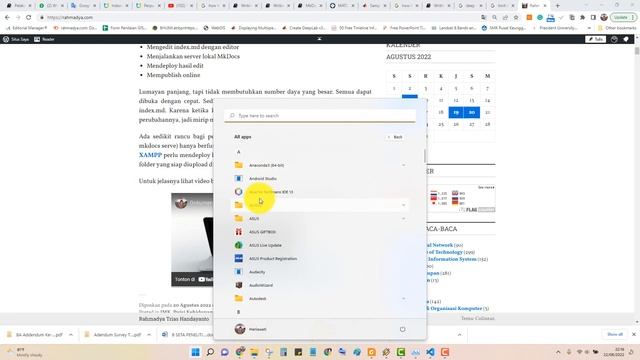
Task: Select letter B header in All apps
Action: (x=239, y=312)
